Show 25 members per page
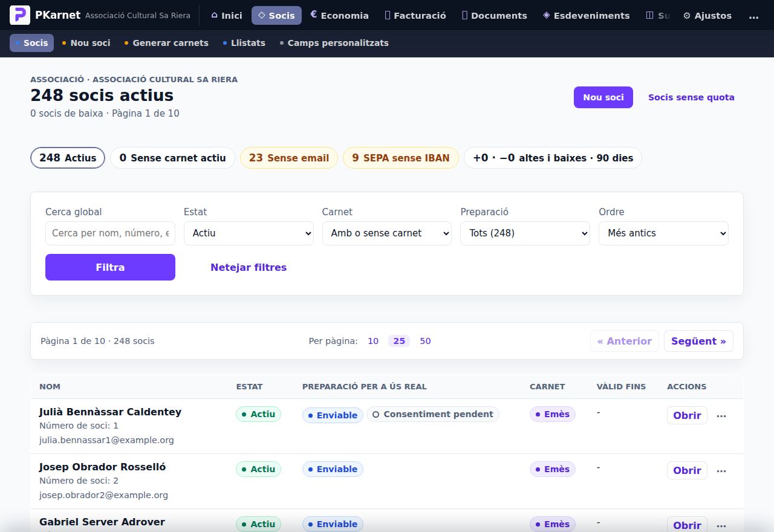 (x=399, y=341)
